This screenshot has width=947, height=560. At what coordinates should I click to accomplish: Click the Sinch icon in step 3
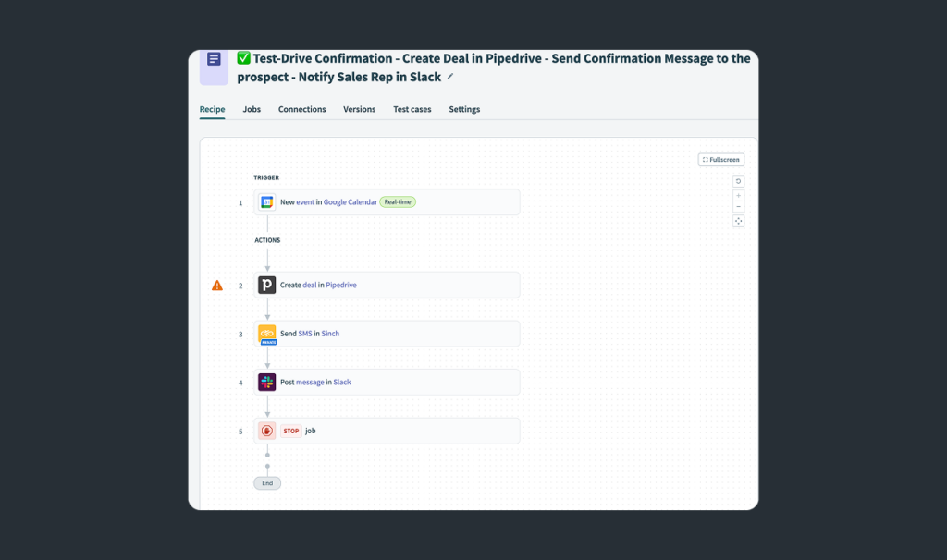point(267,334)
